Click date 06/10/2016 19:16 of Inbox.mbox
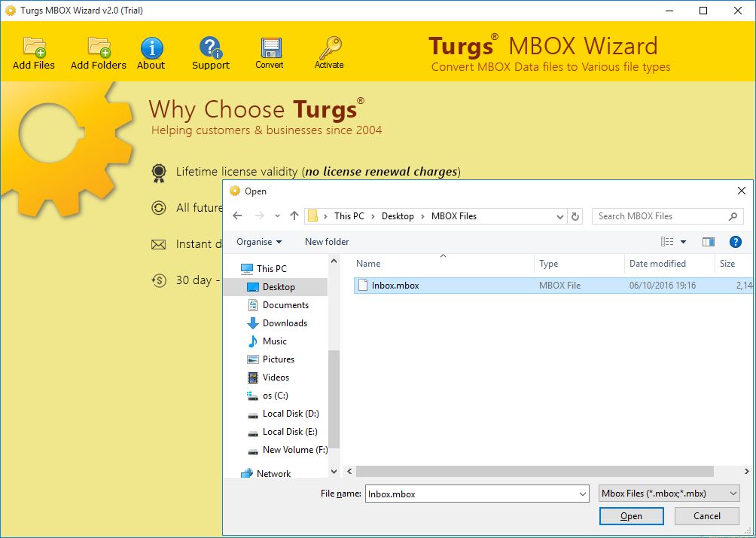The width and height of the screenshot is (756, 538). tap(662, 285)
